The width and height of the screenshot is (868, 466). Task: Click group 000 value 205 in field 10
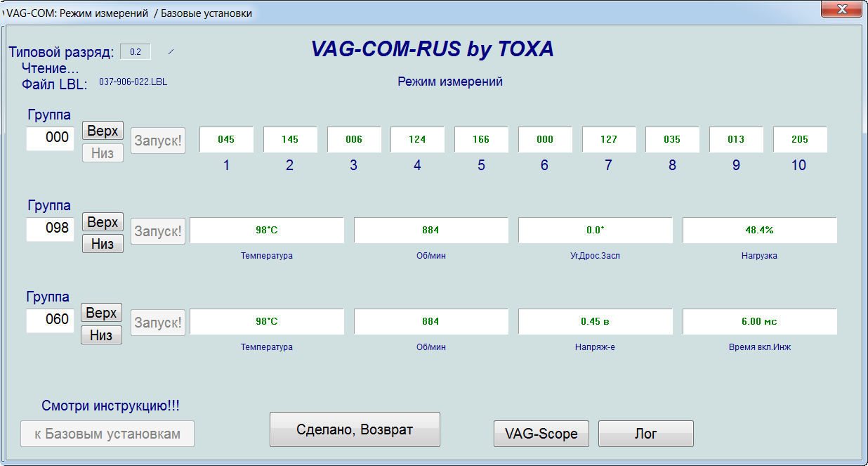click(x=800, y=139)
